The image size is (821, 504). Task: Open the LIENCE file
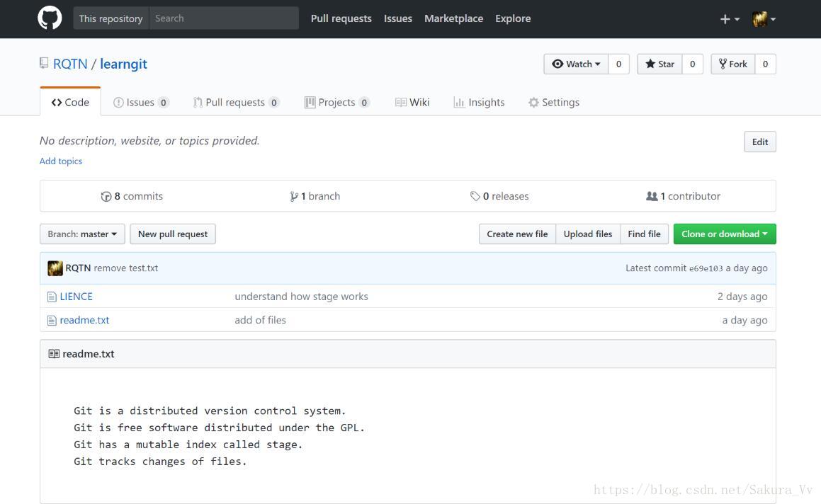click(x=76, y=297)
